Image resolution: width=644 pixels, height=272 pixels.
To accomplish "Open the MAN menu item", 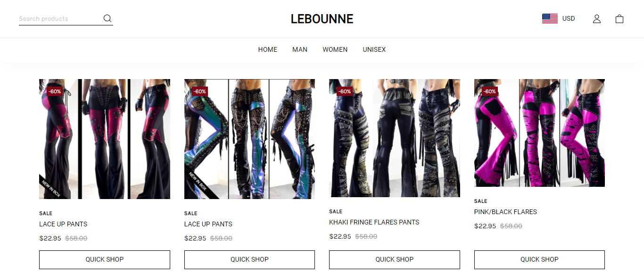I will 300,49.
